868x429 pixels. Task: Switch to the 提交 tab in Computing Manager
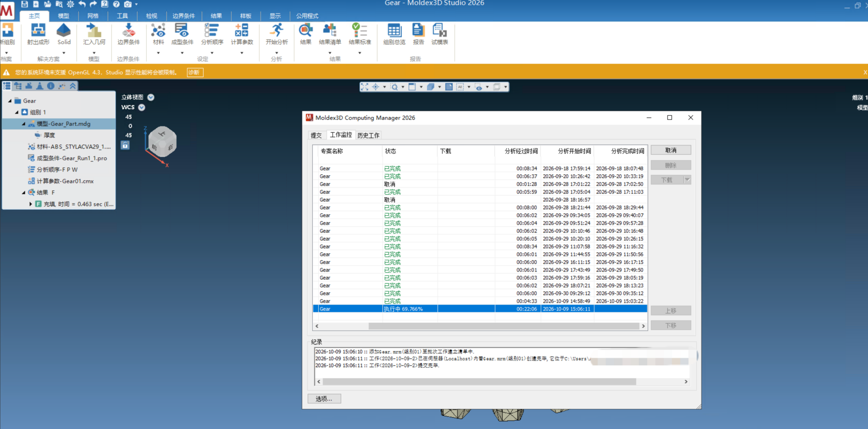tap(316, 135)
